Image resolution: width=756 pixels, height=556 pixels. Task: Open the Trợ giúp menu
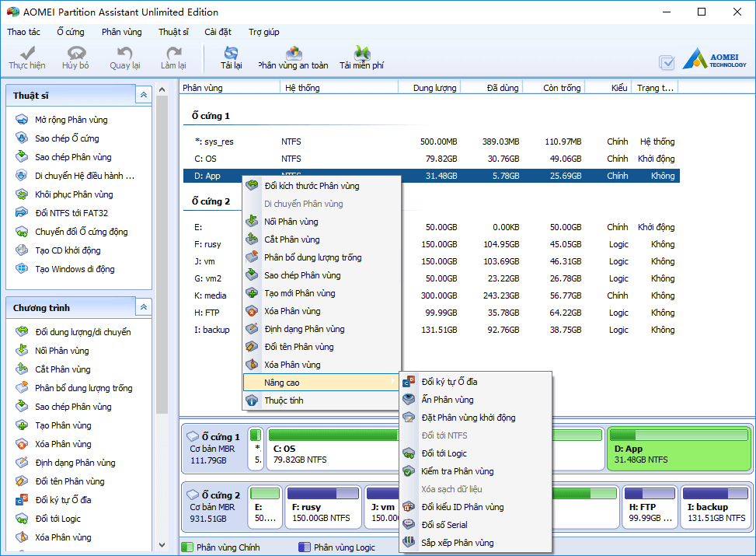click(x=263, y=32)
